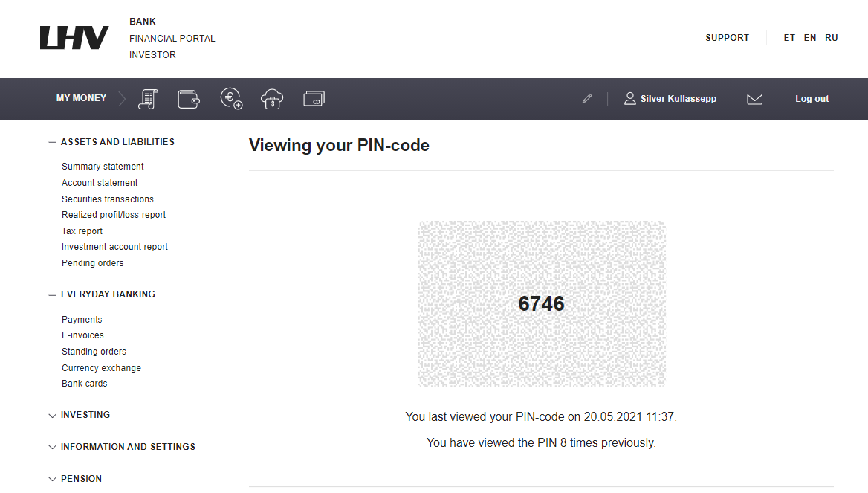The image size is (868, 493).
Task: Switch to the Financial Portal section
Action: point(172,38)
